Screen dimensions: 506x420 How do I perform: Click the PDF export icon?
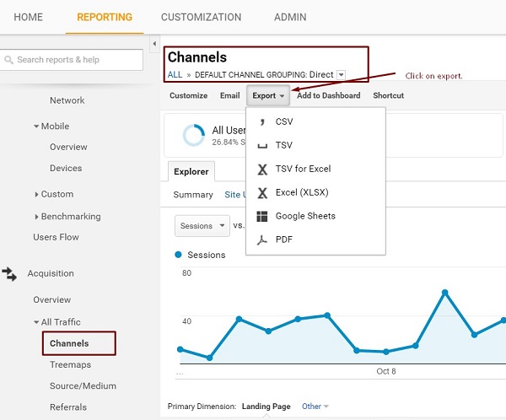[x=262, y=240]
